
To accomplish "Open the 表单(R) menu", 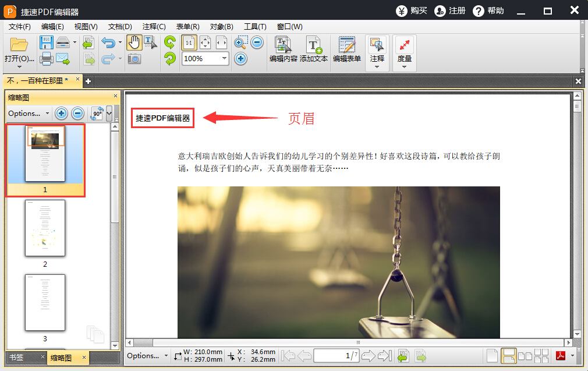I will point(187,27).
